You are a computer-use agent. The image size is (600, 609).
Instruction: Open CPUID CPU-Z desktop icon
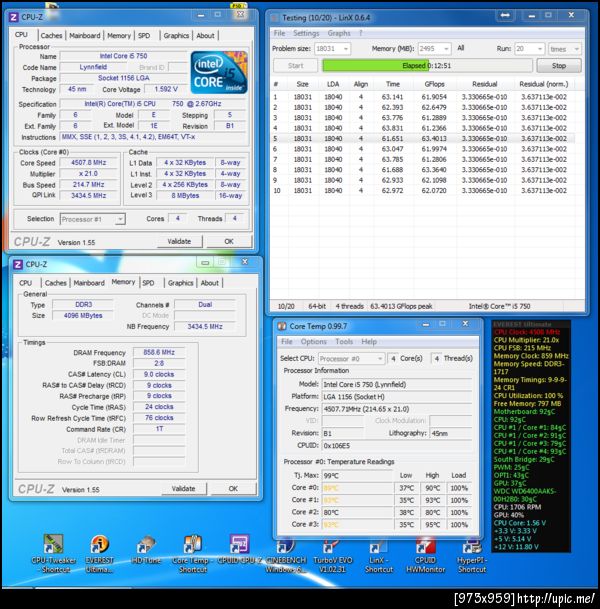pos(239,549)
